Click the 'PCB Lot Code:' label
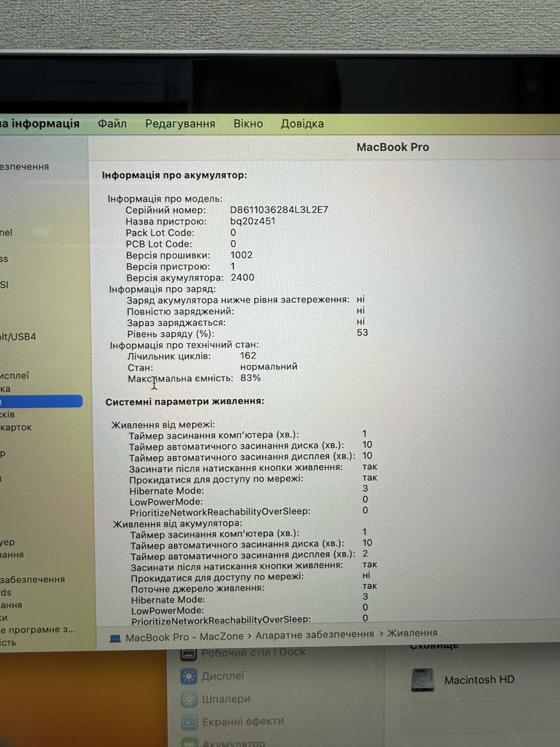The height and width of the screenshot is (747, 560). pos(159,244)
